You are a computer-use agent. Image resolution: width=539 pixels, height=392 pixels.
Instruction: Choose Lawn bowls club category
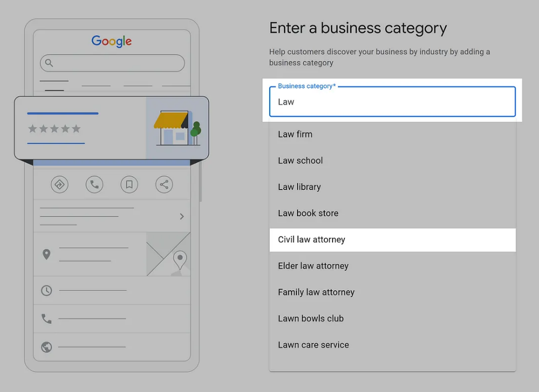(392, 318)
